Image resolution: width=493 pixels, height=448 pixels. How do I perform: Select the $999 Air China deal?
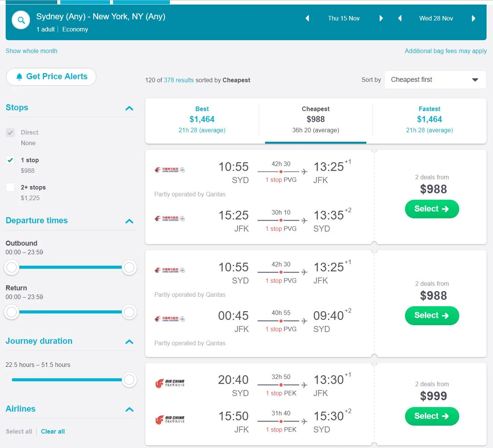pyautogui.click(x=432, y=416)
